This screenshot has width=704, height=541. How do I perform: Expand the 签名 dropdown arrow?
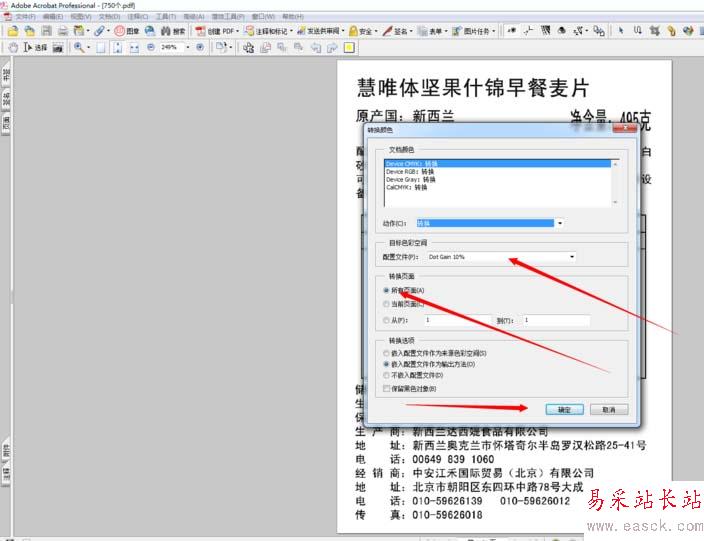point(411,31)
